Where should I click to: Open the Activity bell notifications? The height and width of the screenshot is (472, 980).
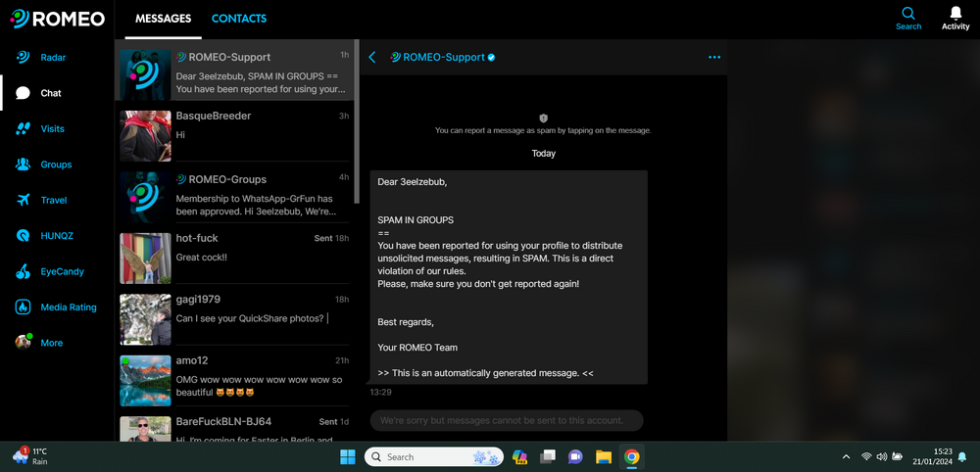click(955, 14)
